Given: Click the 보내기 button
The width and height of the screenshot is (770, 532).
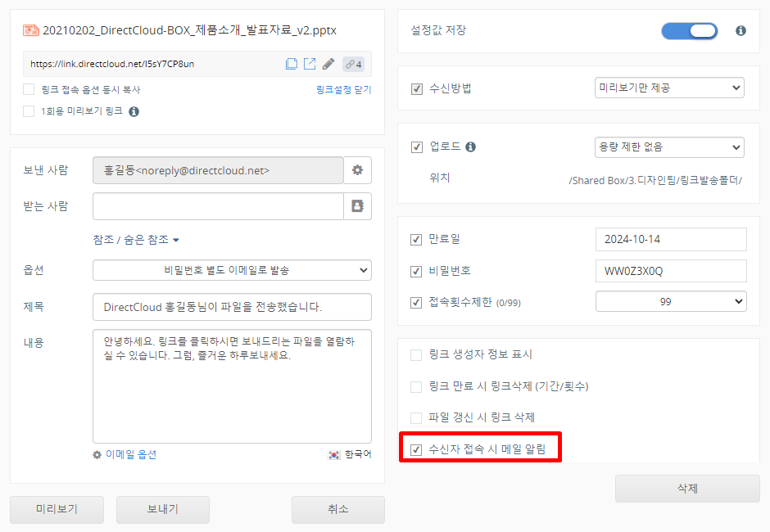Looking at the screenshot, I should pos(162,509).
